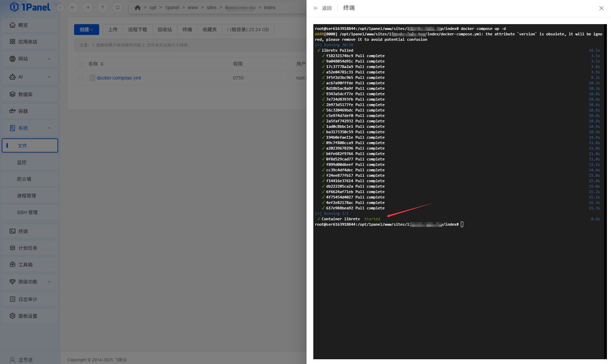Open 监控 monitoring page
611x364 pixels.
coord(30,162)
